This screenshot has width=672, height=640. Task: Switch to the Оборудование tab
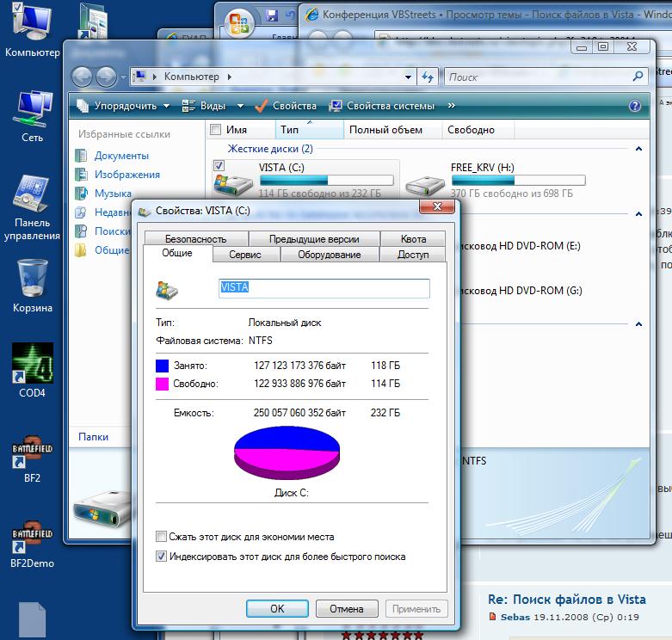330,254
